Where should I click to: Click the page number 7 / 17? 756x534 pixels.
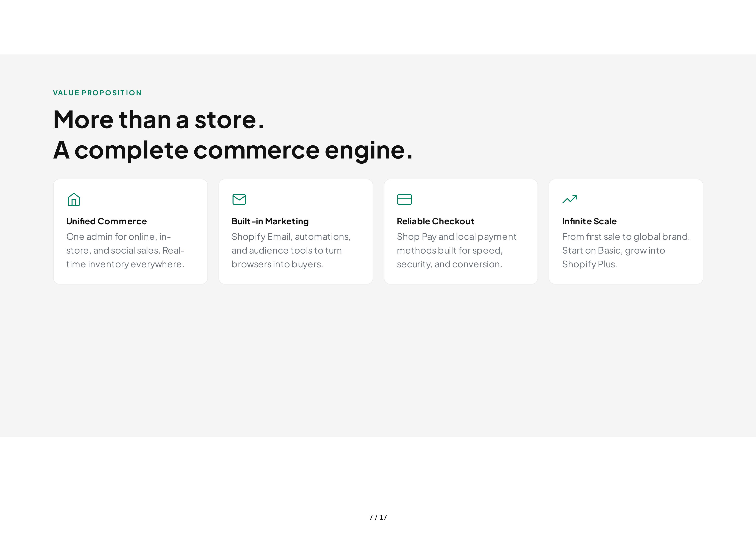(378, 517)
